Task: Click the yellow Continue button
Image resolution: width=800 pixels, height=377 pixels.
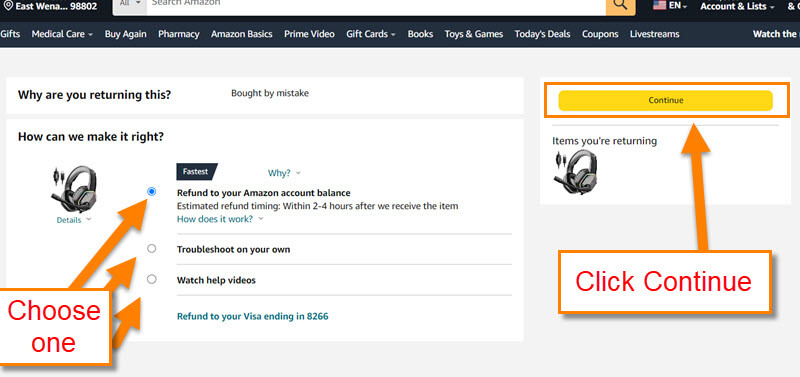Action: pos(665,100)
